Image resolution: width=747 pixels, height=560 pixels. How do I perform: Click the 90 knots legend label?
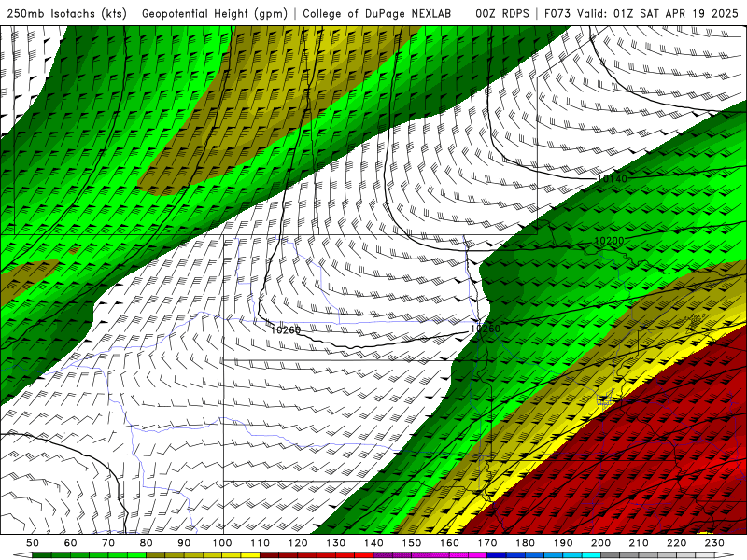point(184,543)
